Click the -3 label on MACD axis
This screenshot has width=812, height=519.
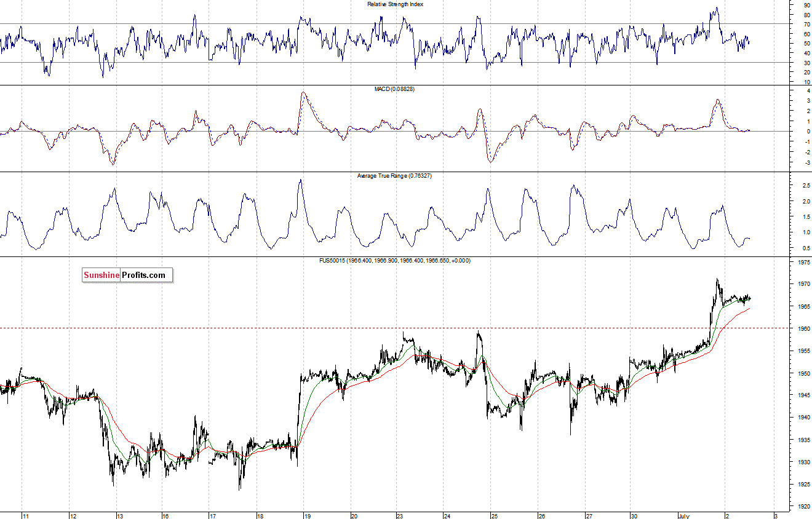(806, 163)
